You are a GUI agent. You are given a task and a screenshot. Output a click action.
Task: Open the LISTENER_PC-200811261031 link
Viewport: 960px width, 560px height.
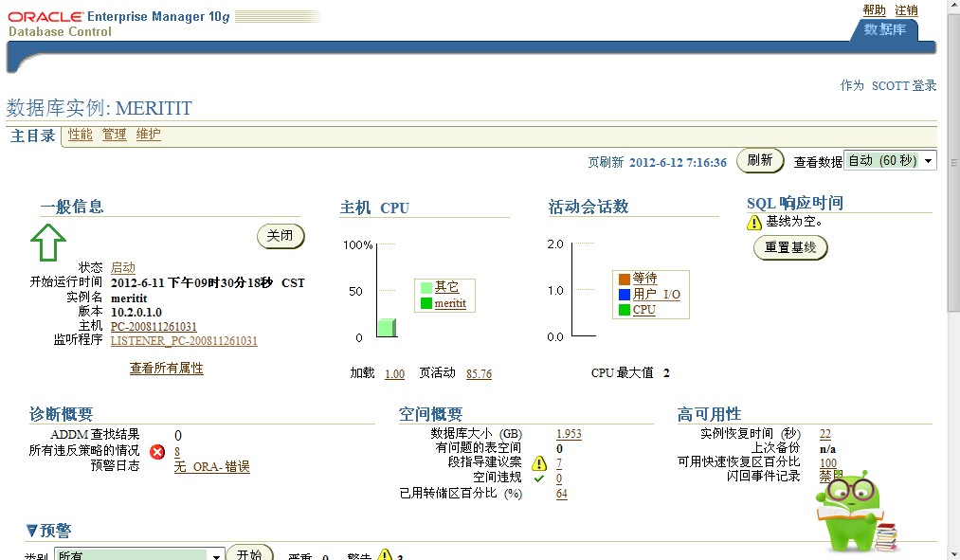click(184, 341)
